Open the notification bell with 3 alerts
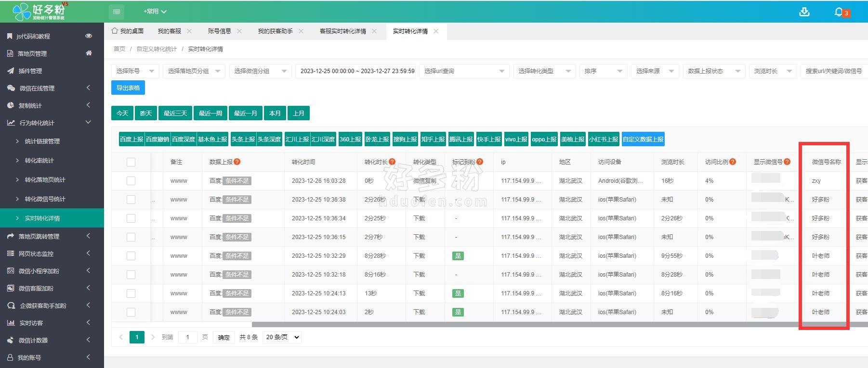 pos(839,12)
